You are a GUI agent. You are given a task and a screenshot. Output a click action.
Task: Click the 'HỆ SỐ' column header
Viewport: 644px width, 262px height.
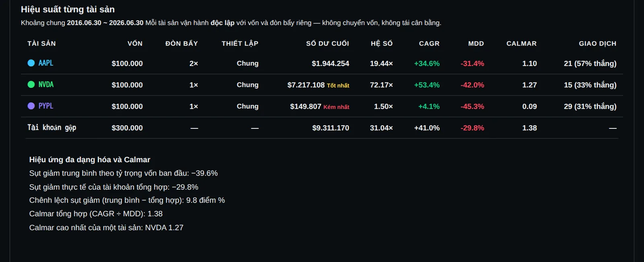click(x=382, y=43)
